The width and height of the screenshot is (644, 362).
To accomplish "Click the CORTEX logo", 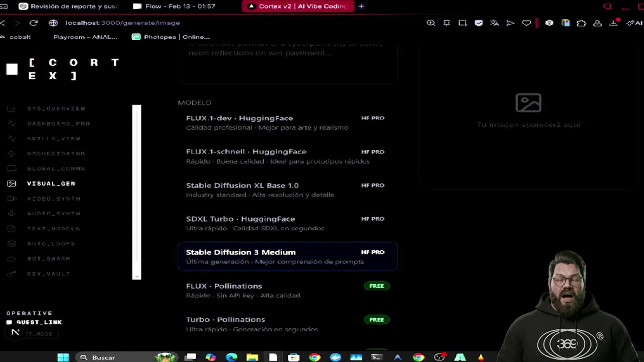I will point(63,69).
